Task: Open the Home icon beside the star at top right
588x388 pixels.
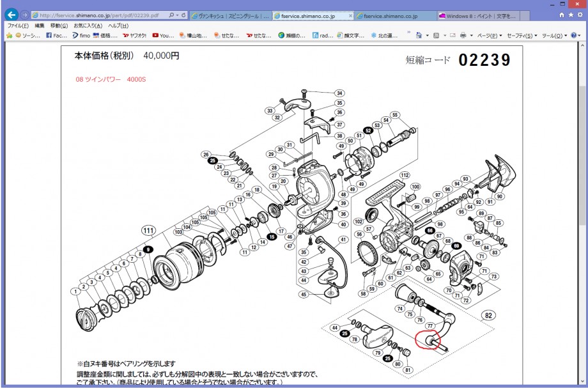Action: [x=562, y=15]
